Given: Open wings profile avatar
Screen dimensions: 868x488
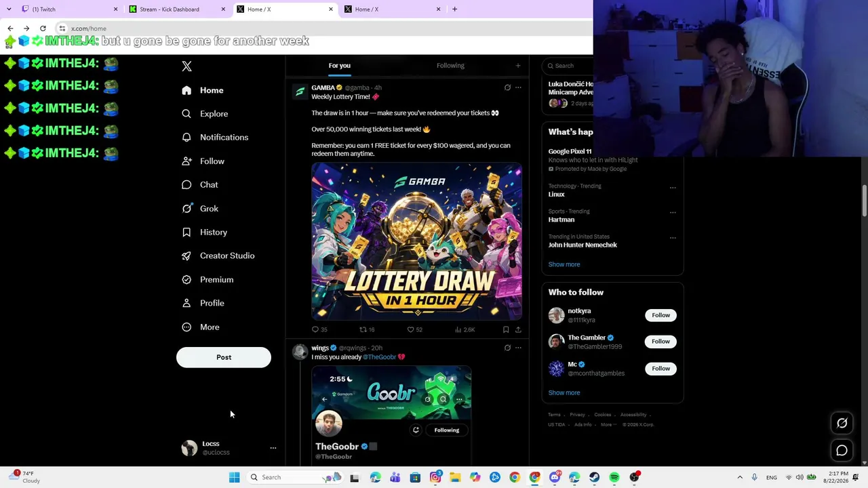Looking at the screenshot, I should (300, 352).
